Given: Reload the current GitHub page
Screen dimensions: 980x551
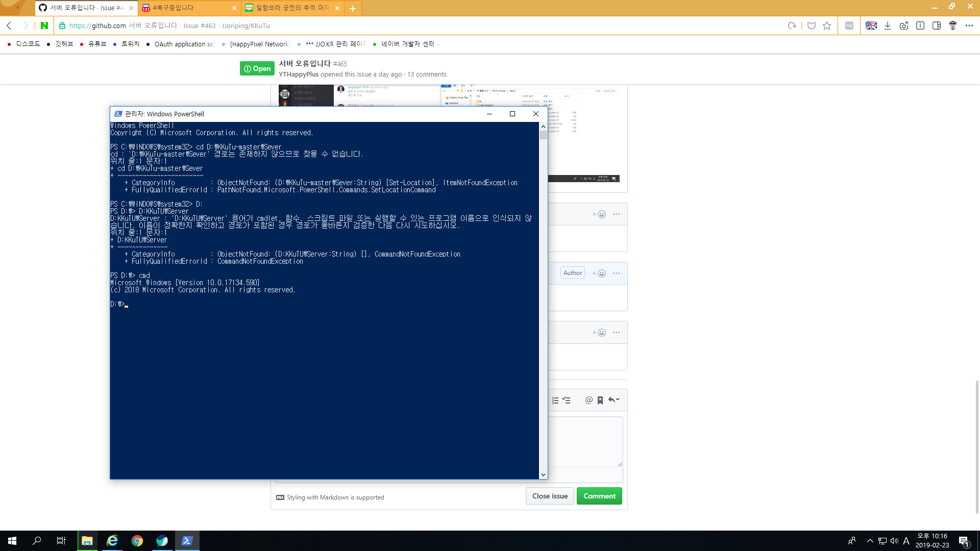Looking at the screenshot, I should (793, 26).
